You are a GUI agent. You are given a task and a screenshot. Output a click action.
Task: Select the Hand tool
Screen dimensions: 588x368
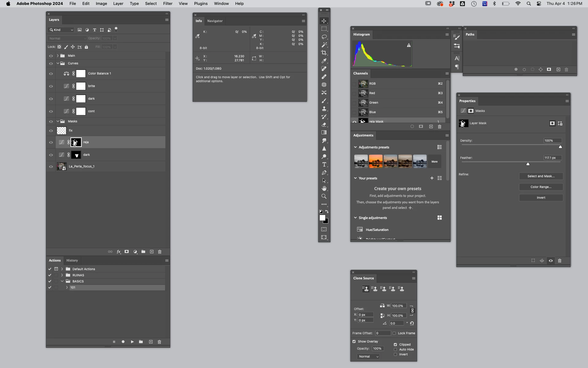(324, 189)
